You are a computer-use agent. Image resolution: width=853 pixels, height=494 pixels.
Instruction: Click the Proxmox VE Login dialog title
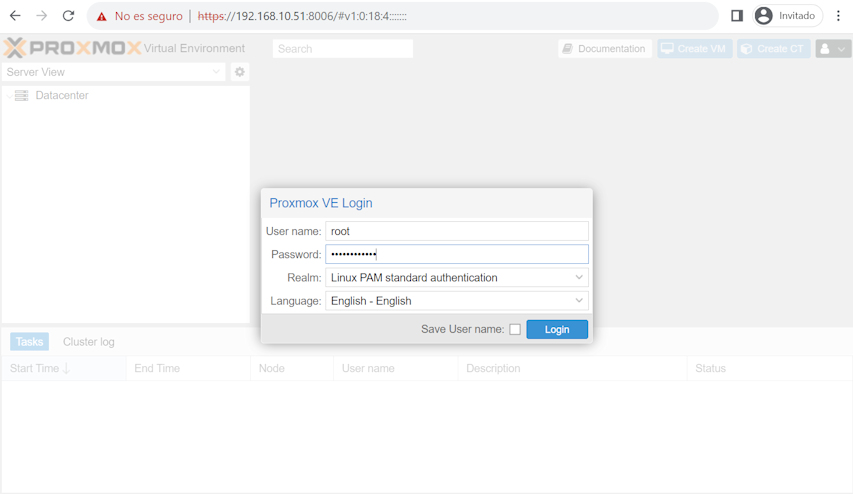point(321,203)
